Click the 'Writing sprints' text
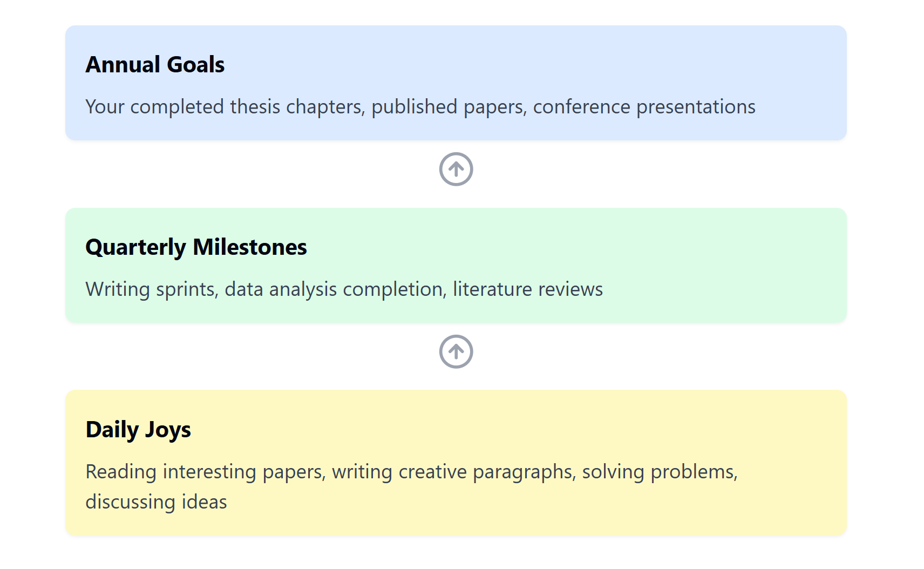924x569 pixels. click(x=150, y=289)
